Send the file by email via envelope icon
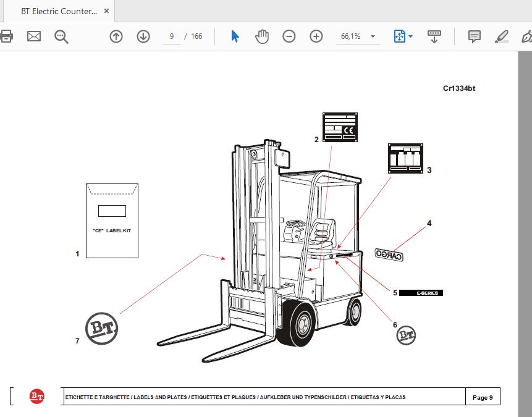The height and width of the screenshot is (417, 532). pos(34,36)
